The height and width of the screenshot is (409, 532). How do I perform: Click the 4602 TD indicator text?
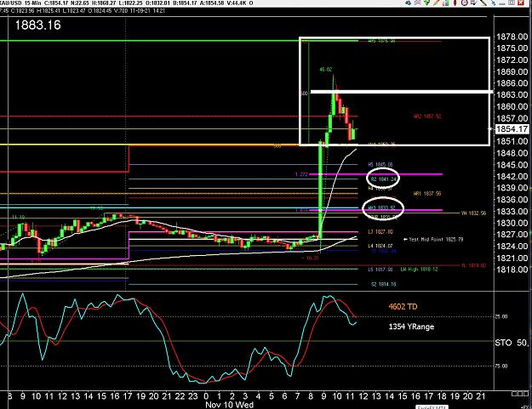(x=403, y=307)
